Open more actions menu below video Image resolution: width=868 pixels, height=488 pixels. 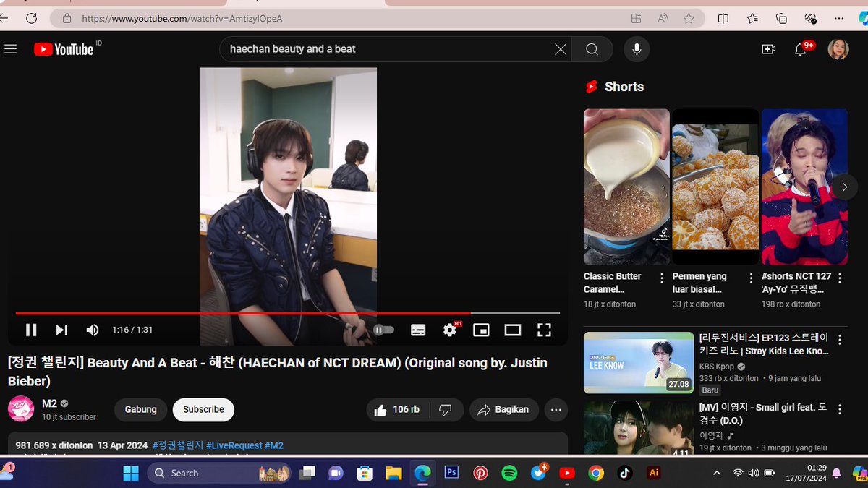tap(556, 409)
